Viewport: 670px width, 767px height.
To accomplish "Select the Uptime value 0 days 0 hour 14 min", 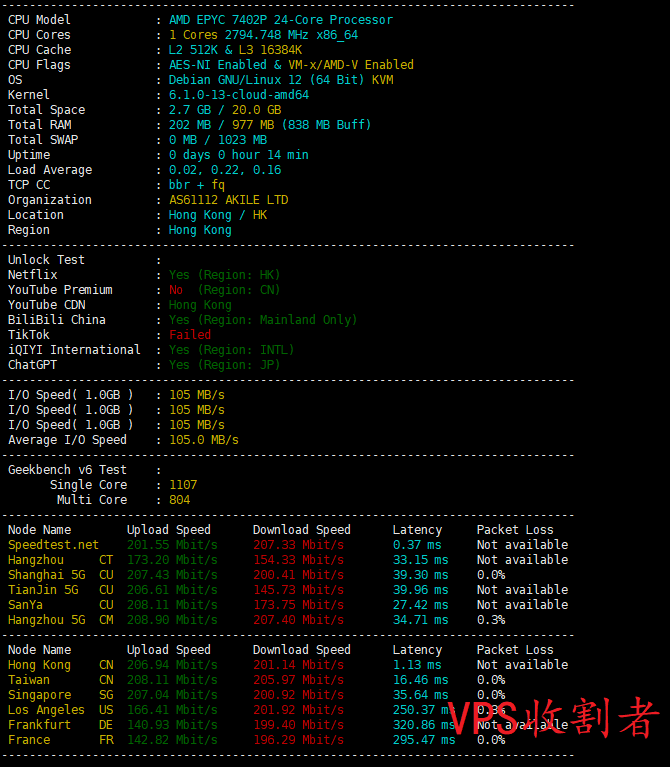I will click(x=238, y=155).
